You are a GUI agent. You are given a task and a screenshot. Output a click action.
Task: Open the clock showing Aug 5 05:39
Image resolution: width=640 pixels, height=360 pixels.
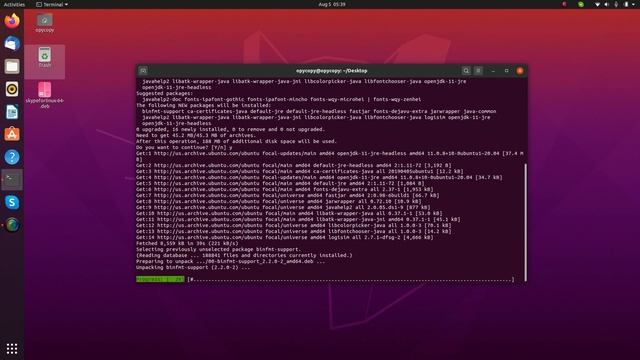pos(331,4)
